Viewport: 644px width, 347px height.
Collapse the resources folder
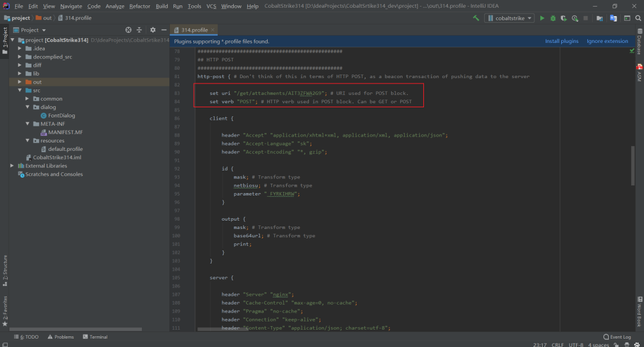click(x=27, y=141)
